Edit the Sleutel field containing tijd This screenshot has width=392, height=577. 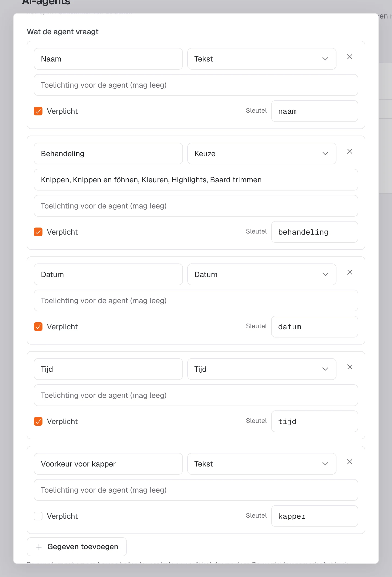(315, 421)
